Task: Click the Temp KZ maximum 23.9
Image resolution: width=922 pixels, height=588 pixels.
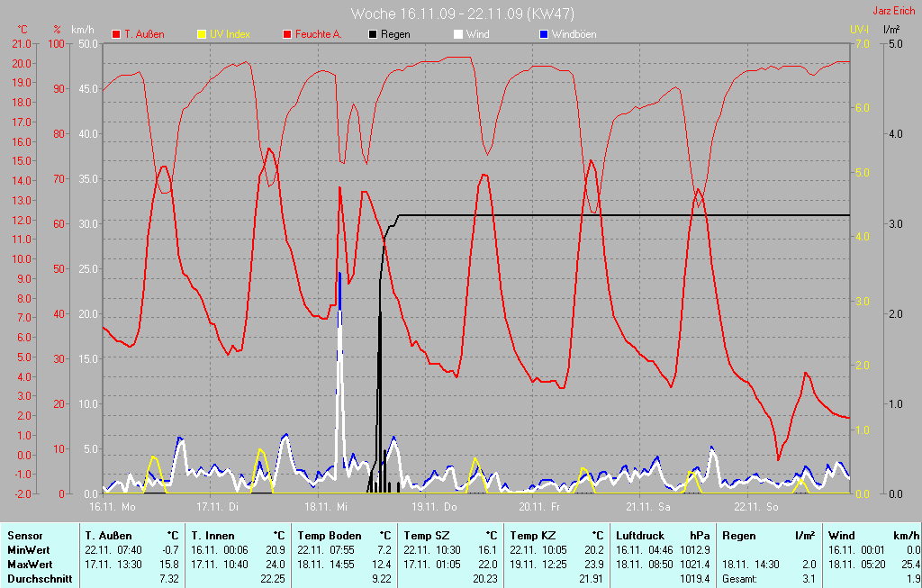Action: point(594,565)
